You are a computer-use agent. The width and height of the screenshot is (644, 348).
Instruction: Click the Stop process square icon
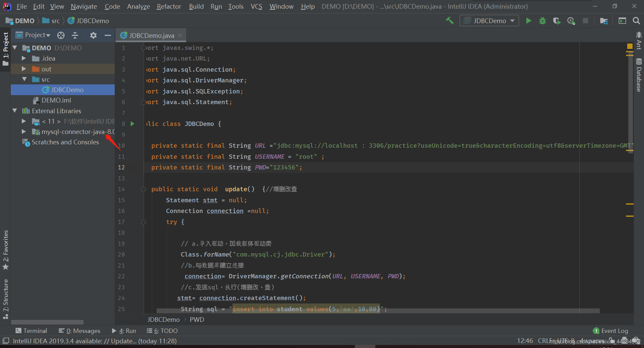(586, 21)
